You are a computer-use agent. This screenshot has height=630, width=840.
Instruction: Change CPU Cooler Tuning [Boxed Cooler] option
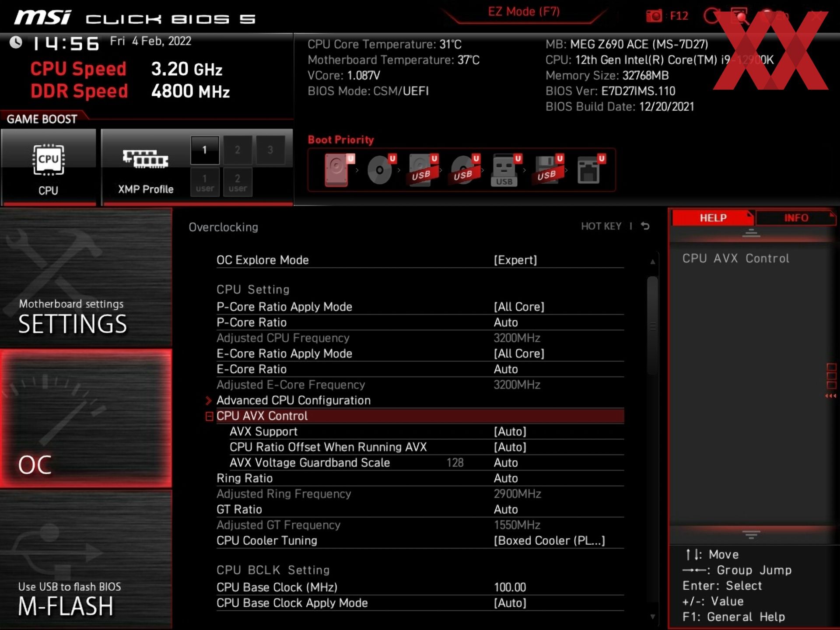pyautogui.click(x=420, y=541)
